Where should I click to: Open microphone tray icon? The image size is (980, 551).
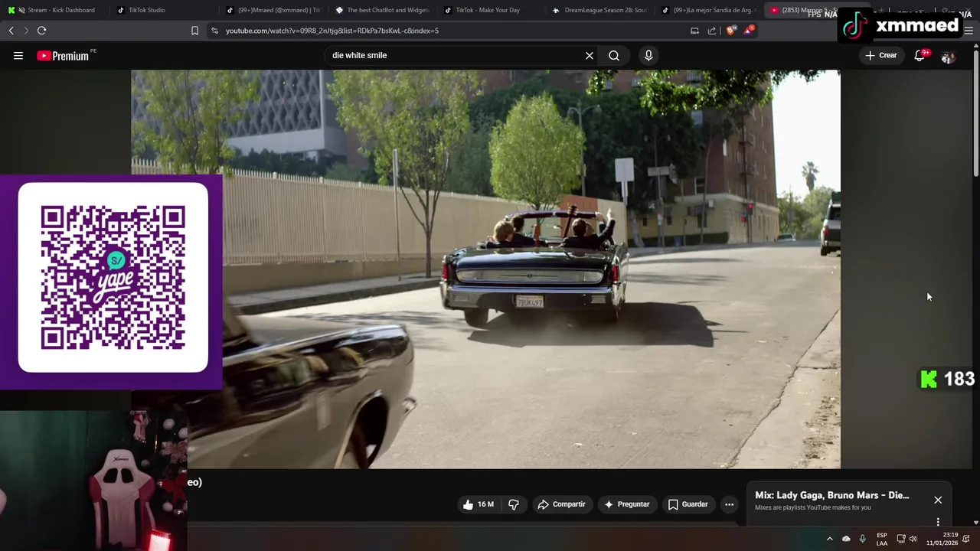(x=862, y=539)
